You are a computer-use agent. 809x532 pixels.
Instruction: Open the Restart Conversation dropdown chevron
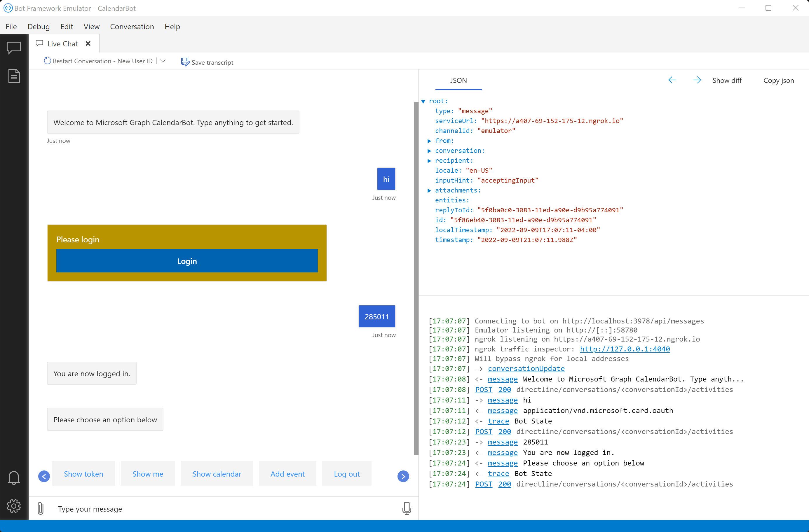tap(163, 61)
